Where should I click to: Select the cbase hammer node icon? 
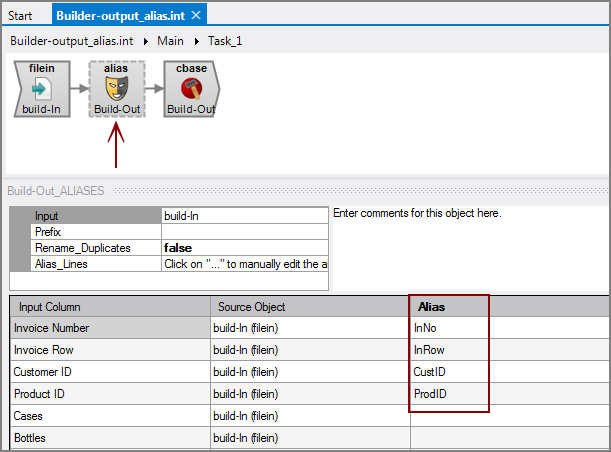191,89
